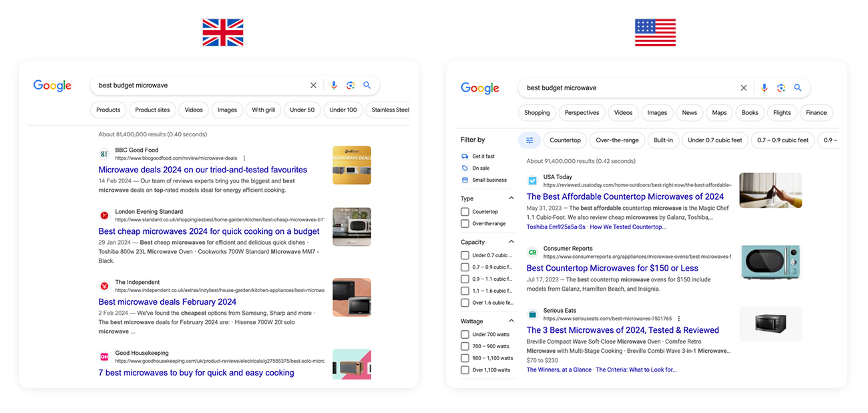Open Google Lens image search in US results
Screen dimensions: 868x413
(x=781, y=88)
